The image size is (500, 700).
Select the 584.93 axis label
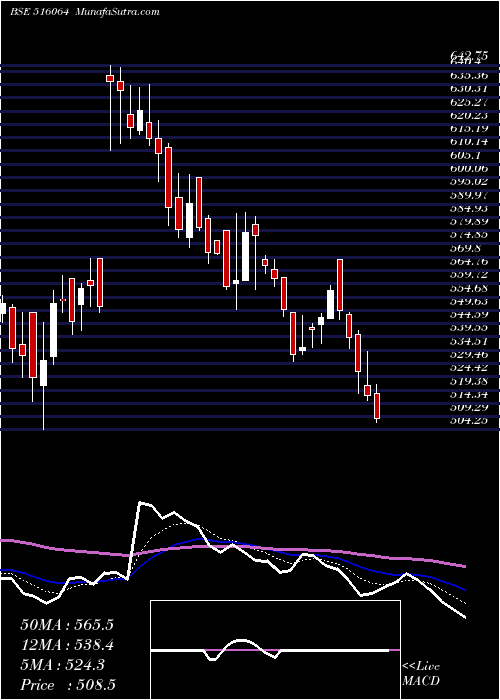(x=469, y=208)
